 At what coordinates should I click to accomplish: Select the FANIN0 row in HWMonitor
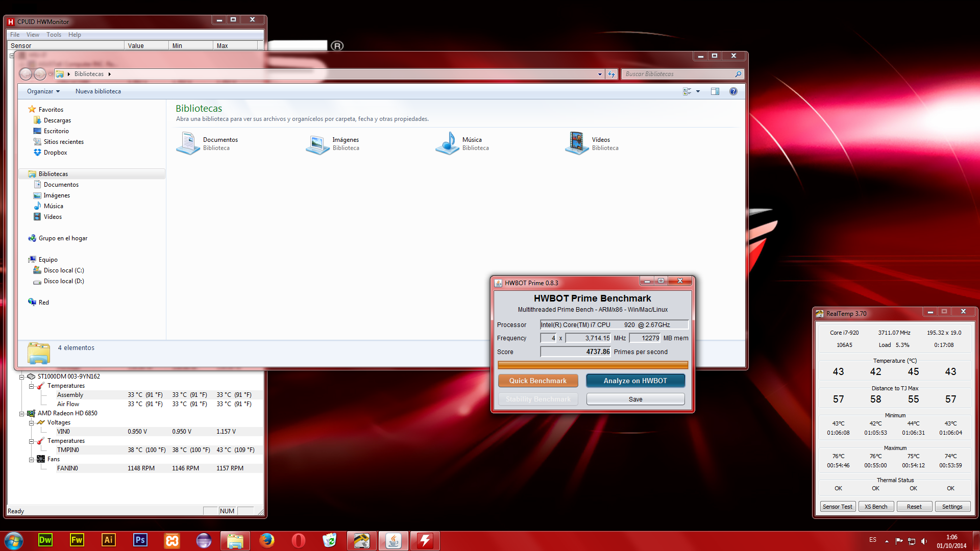pyautogui.click(x=159, y=468)
